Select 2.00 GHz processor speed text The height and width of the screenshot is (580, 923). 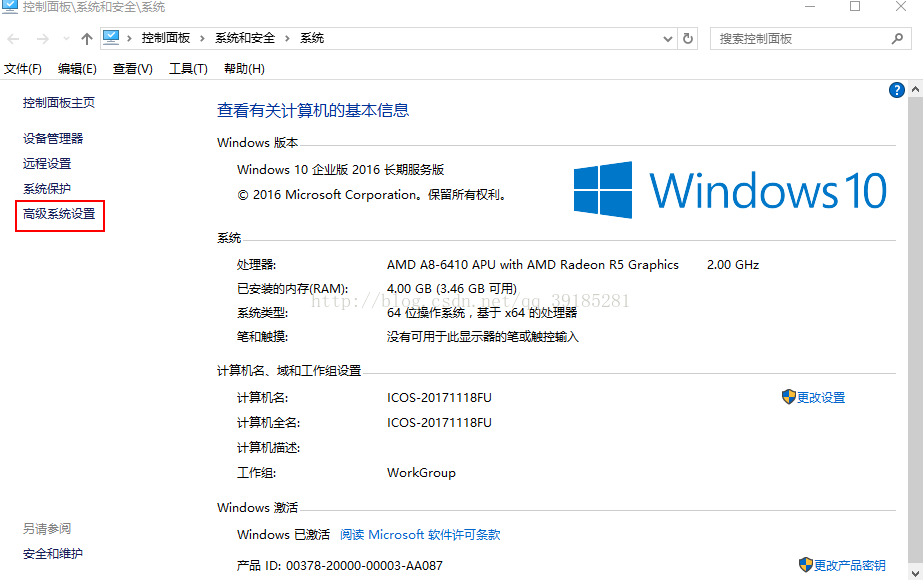click(x=733, y=264)
